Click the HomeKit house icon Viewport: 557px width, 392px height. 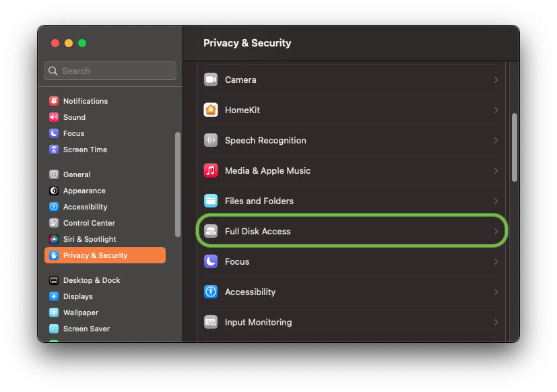pyautogui.click(x=211, y=110)
